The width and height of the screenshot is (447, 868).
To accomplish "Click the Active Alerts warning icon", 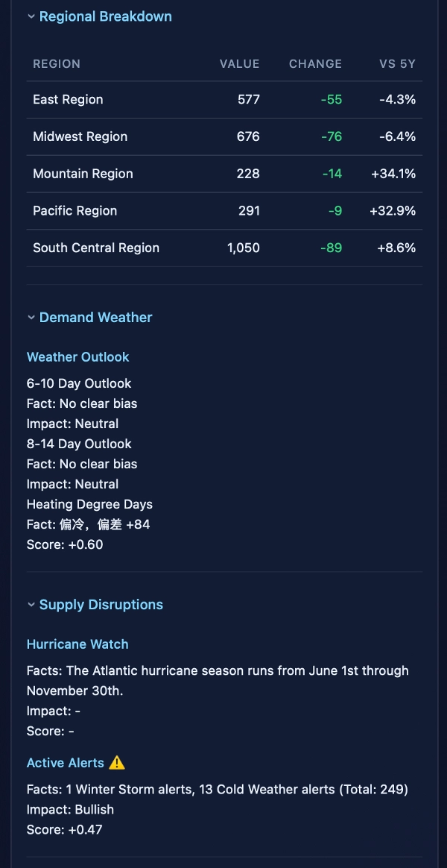I will [117, 763].
